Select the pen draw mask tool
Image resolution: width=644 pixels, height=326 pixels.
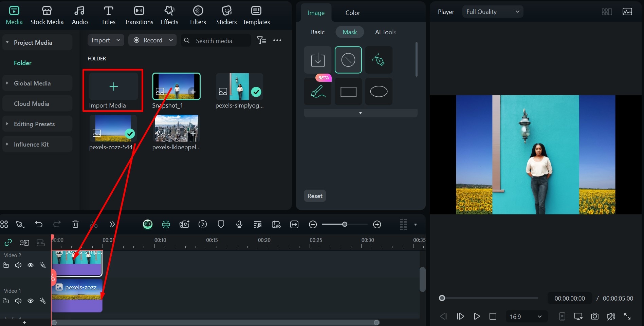point(379,60)
